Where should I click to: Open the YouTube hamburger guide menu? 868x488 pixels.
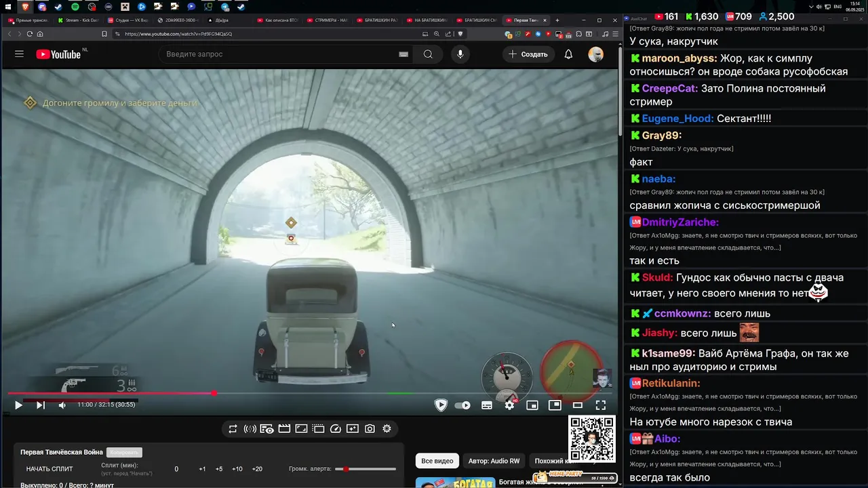(19, 54)
